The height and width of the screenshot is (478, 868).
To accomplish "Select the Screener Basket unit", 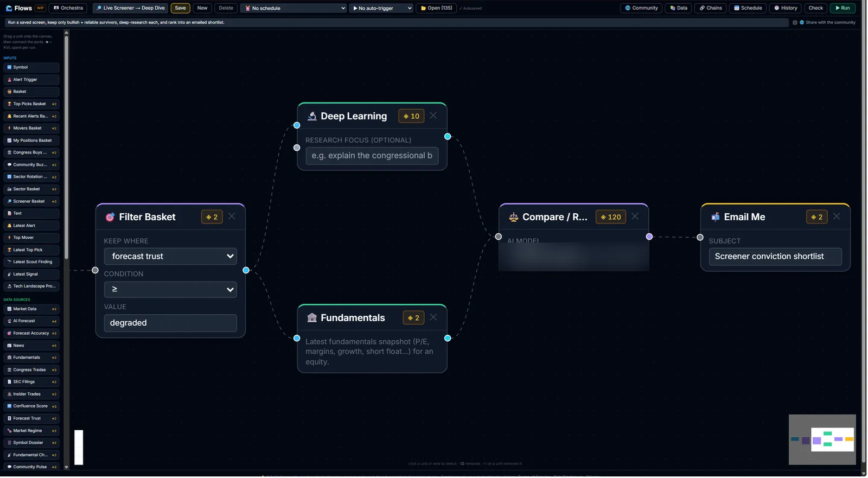I will click(31, 201).
